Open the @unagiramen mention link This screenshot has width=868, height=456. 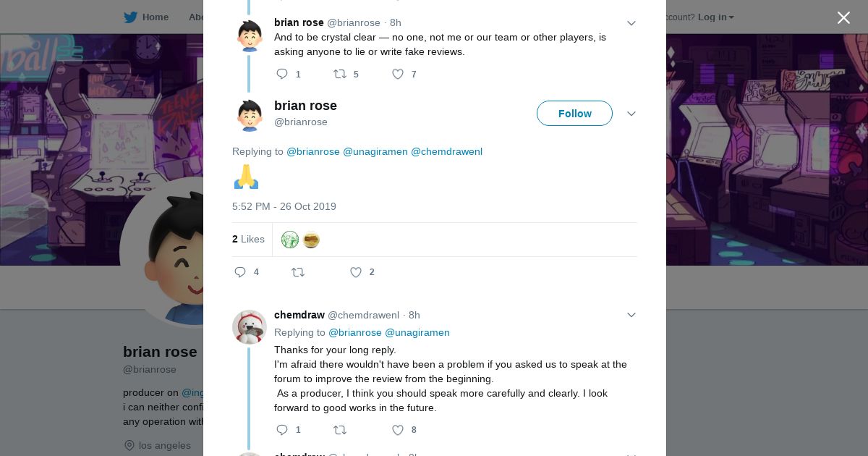pos(375,151)
